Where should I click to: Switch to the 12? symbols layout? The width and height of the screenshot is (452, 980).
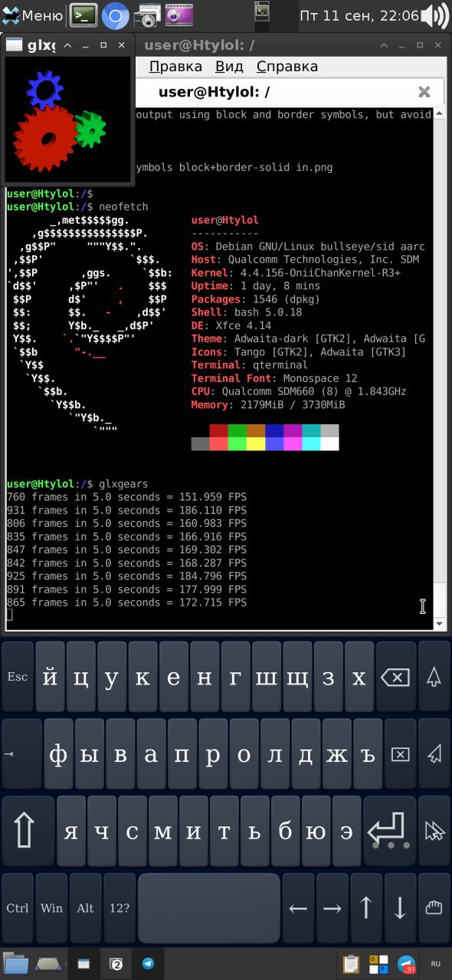pos(119,908)
